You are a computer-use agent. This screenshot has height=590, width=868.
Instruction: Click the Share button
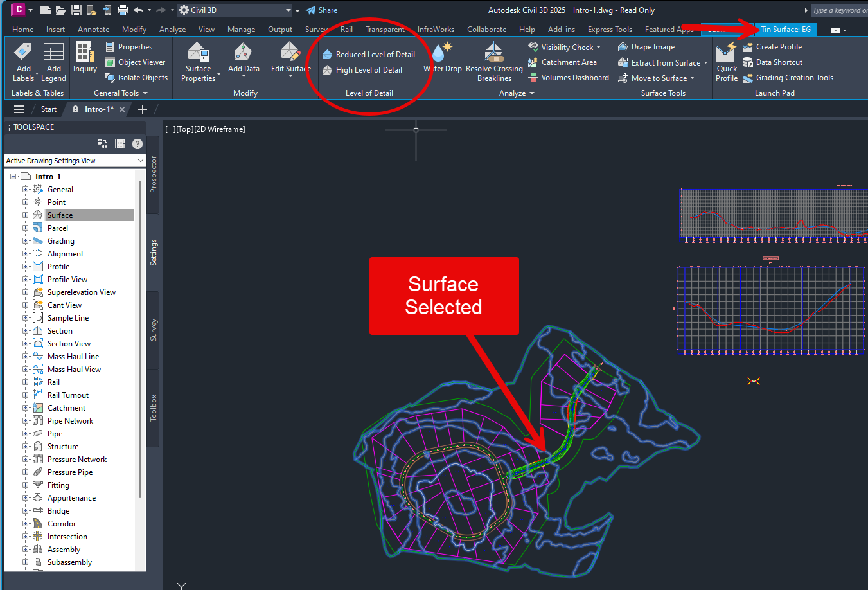click(x=322, y=10)
